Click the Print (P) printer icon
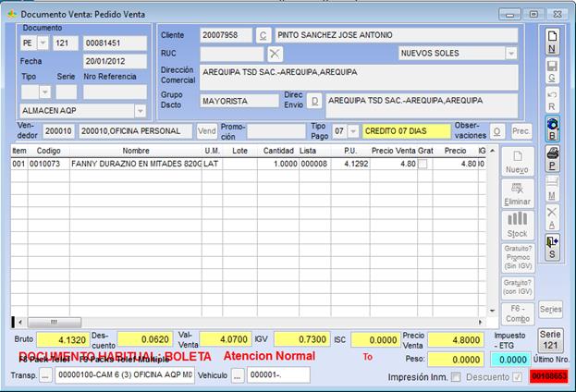Image resolution: width=576 pixels, height=392 pixels. [x=552, y=159]
